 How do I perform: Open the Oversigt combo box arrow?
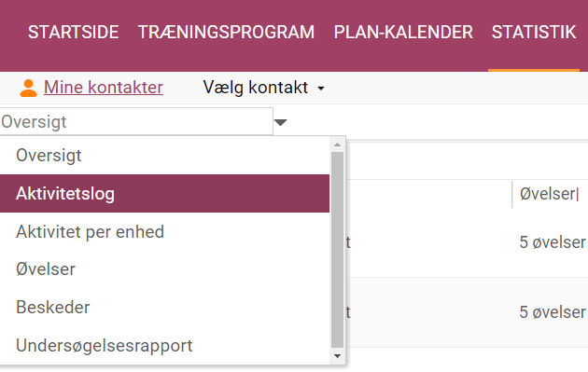pos(281,122)
